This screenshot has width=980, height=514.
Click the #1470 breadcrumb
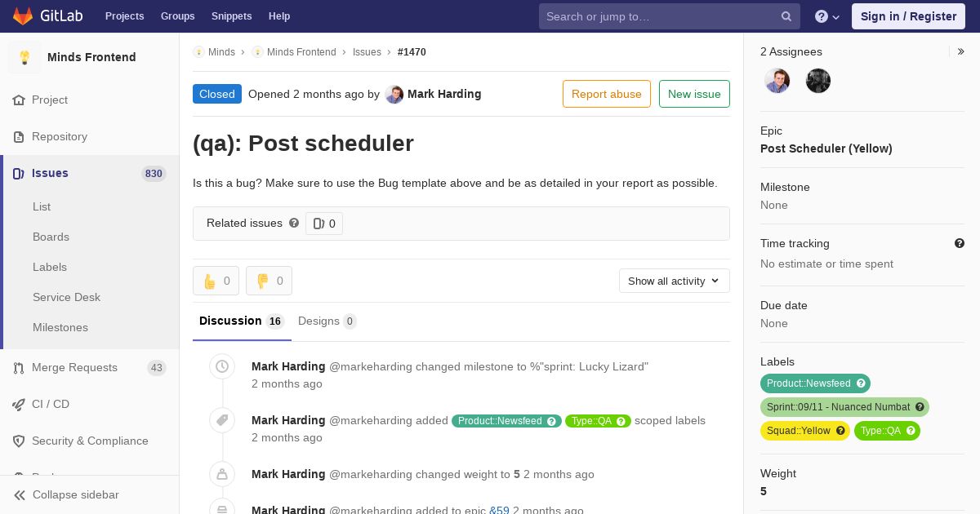click(412, 51)
